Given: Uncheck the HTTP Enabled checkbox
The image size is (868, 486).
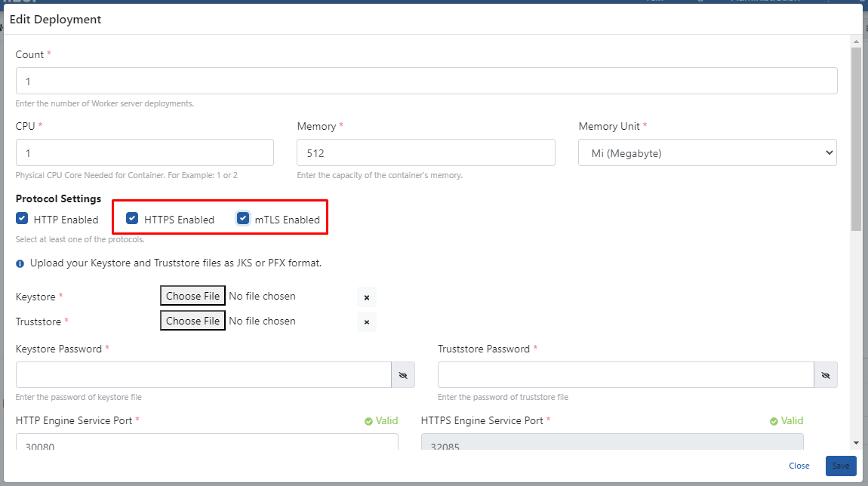Looking at the screenshot, I should pyautogui.click(x=22, y=219).
